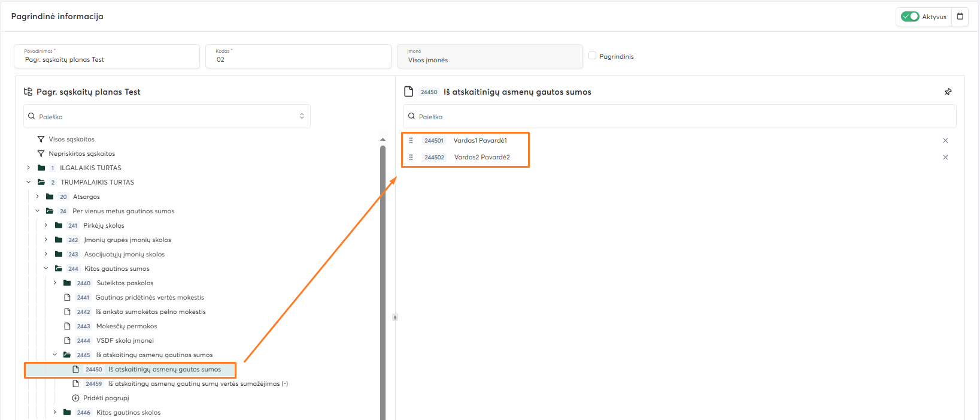Click the Pridėti pogrupį plus icon

(x=75, y=398)
